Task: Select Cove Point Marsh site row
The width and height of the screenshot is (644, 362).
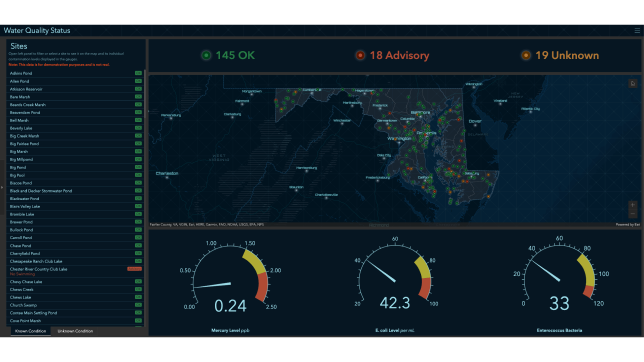Action: tap(76, 320)
